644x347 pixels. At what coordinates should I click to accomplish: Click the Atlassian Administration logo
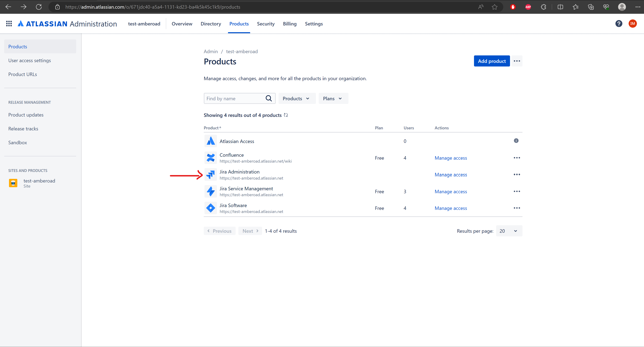[67, 24]
